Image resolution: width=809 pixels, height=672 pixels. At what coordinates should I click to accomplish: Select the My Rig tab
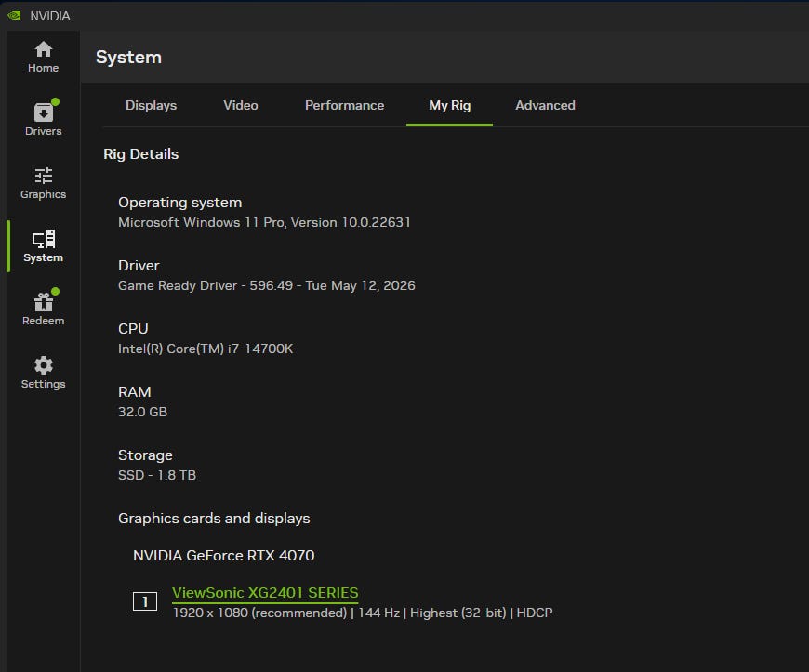449,105
